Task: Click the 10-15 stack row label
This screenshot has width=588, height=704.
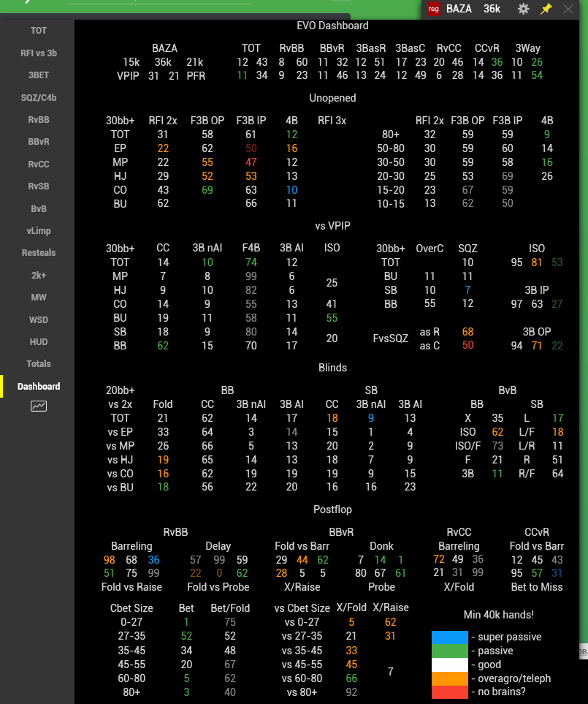Action: click(391, 204)
